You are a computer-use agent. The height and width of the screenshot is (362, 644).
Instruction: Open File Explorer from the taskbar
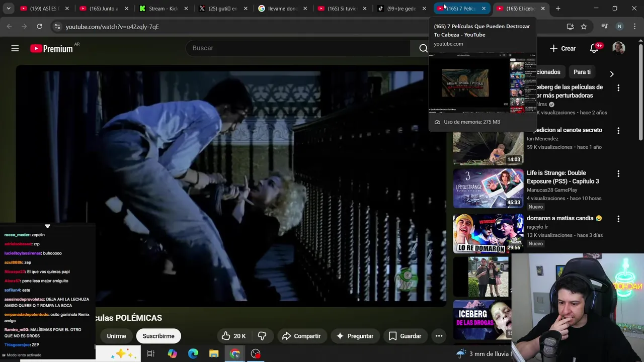(214, 354)
